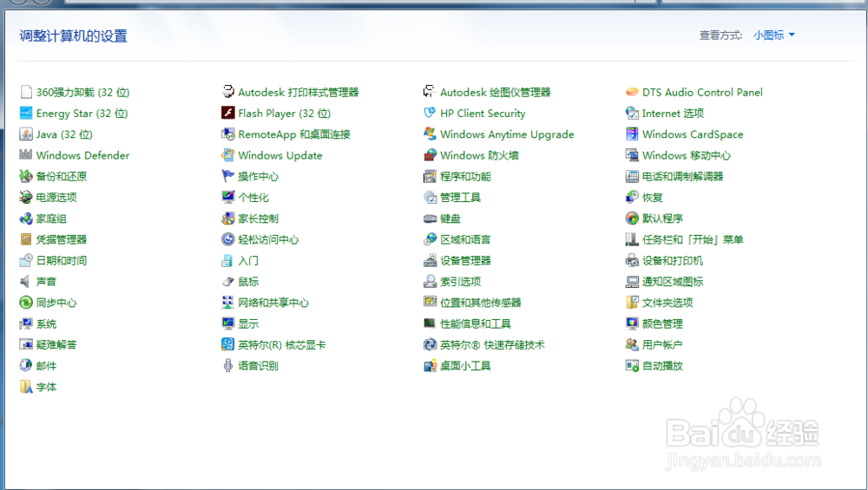
Task: Open the 通知区域图标 link
Action: 673,282
